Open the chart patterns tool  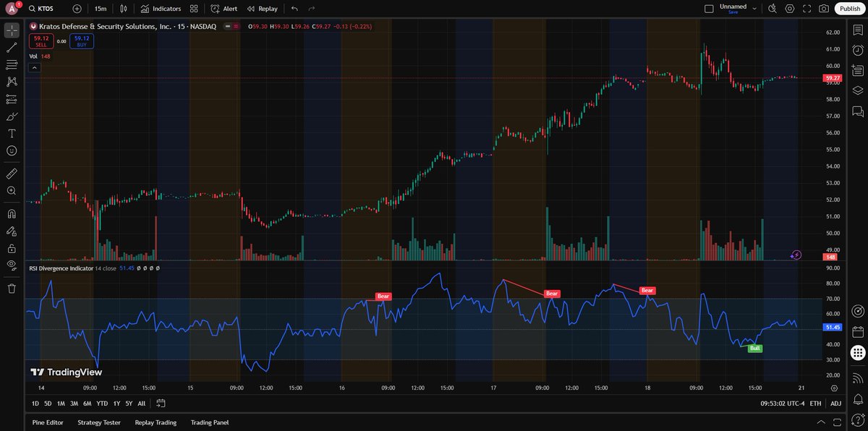(12, 82)
